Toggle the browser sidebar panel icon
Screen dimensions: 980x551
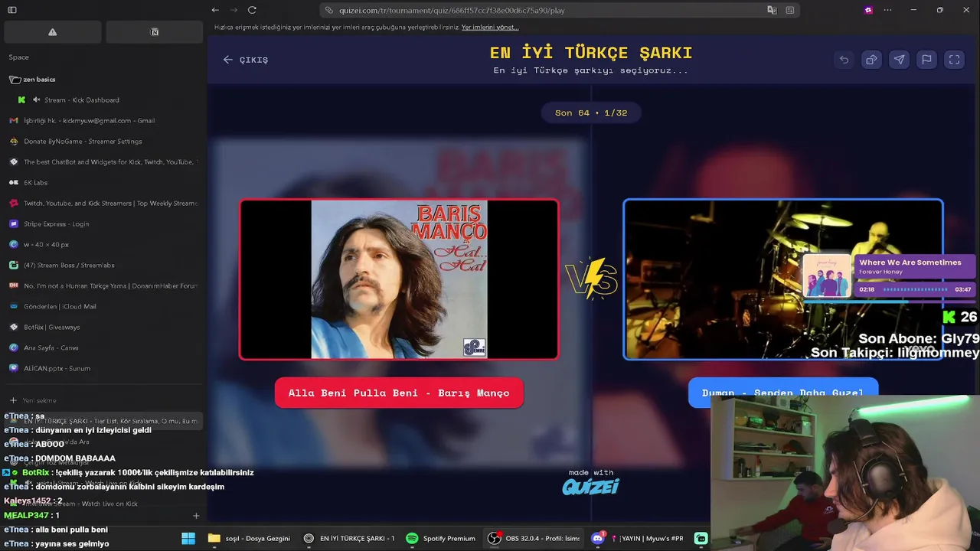pos(12,10)
